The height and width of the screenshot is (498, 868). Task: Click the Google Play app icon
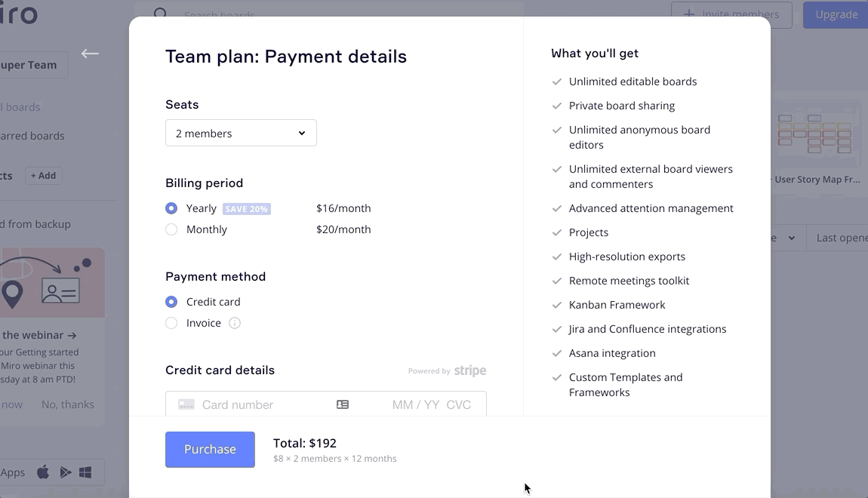[66, 472]
